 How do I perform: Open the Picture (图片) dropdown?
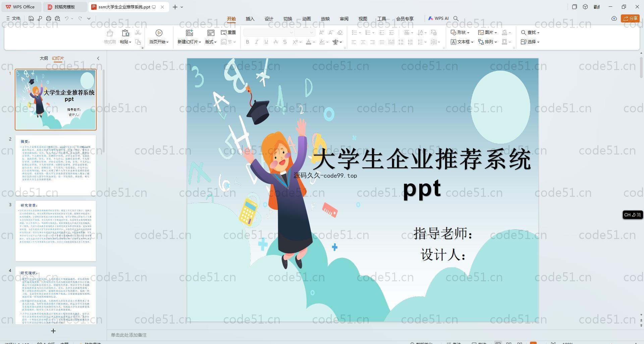pyautogui.click(x=488, y=33)
